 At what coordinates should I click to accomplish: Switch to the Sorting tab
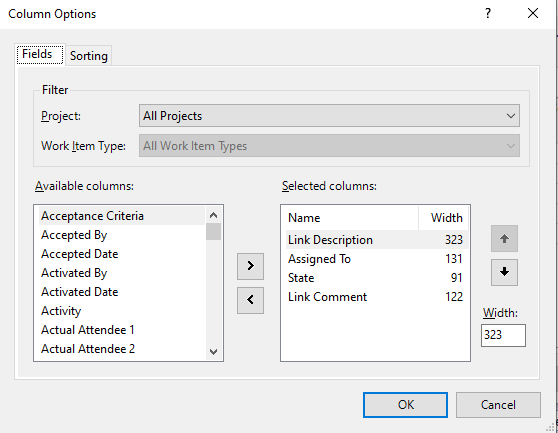pyautogui.click(x=89, y=56)
